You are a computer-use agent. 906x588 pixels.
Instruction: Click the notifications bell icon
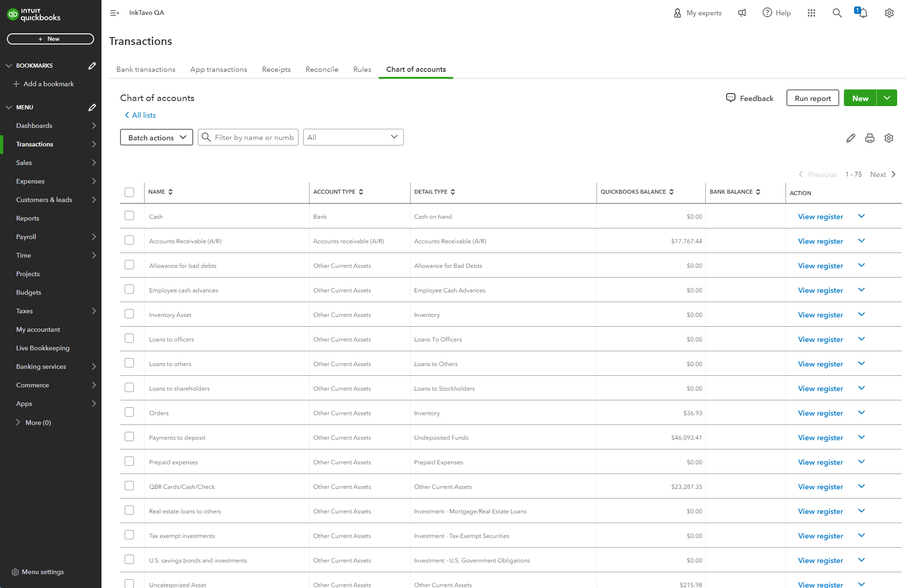[862, 13]
